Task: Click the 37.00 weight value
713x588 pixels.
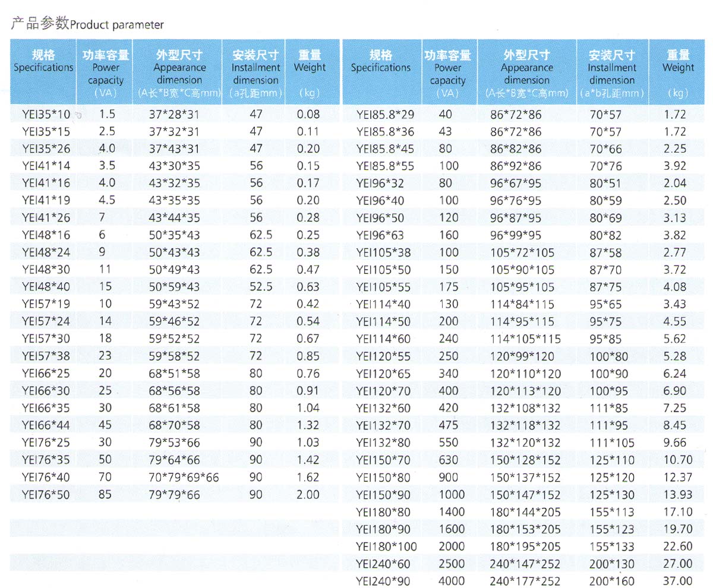Action: (x=677, y=581)
